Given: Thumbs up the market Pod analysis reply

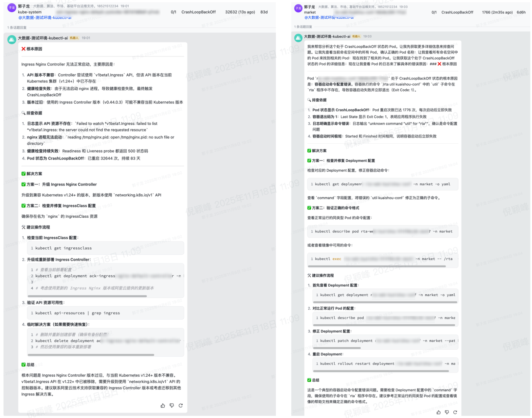Looking at the screenshot, I should (438, 412).
